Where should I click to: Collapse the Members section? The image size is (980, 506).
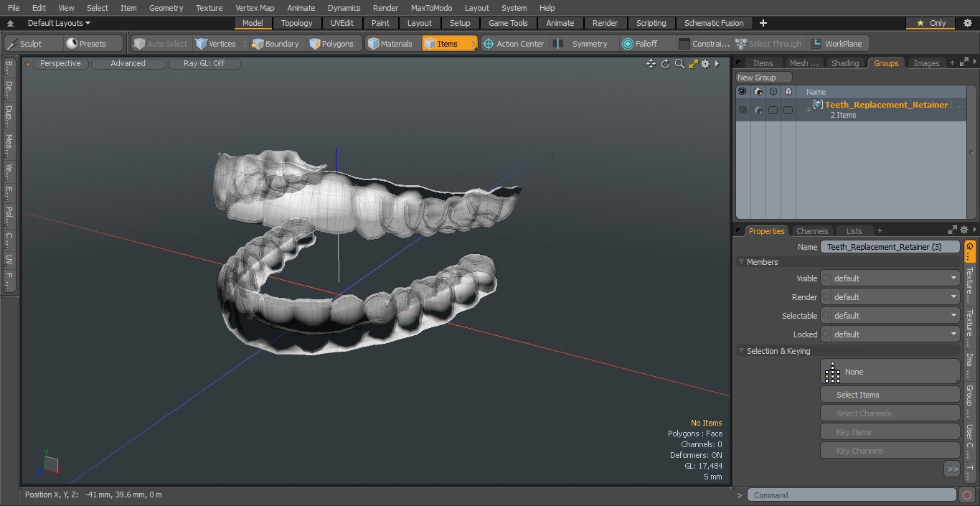point(741,262)
